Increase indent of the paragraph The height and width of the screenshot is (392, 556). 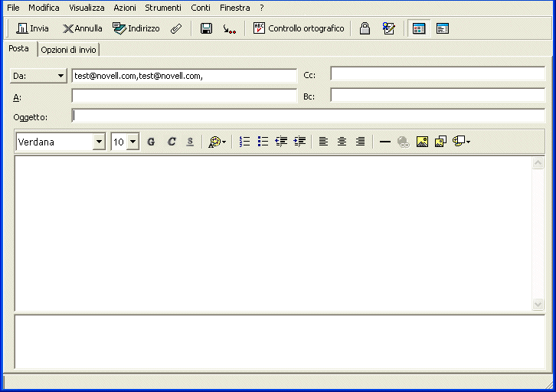pos(299,142)
